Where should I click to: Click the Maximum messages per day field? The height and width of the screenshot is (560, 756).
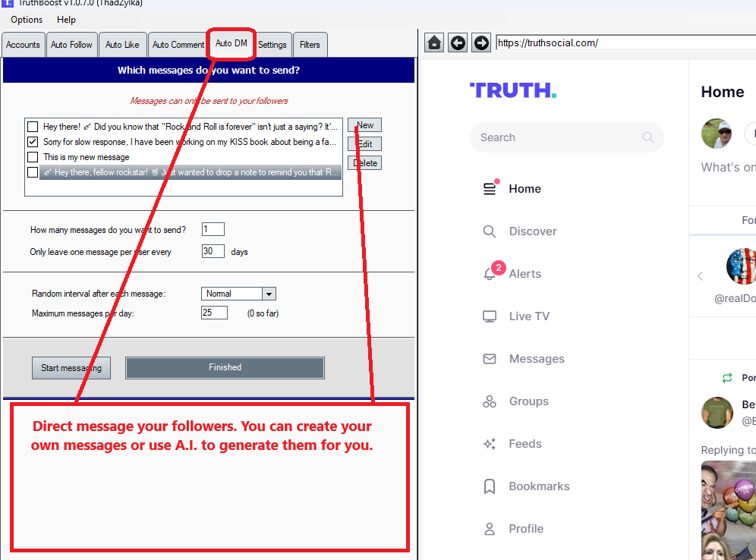214,313
